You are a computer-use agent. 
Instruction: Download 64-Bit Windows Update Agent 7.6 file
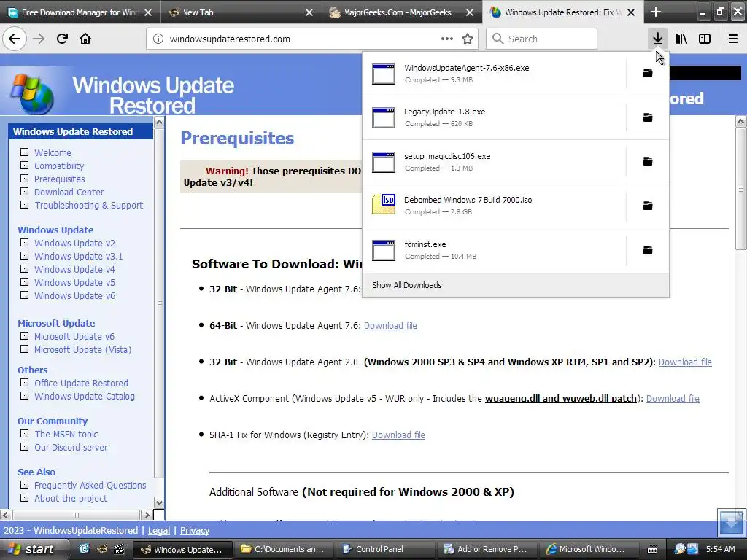(x=391, y=326)
